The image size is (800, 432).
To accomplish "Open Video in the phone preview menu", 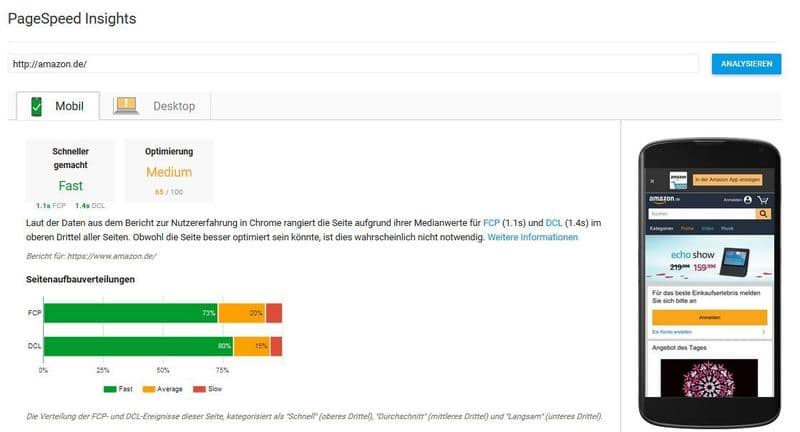I will click(x=708, y=228).
